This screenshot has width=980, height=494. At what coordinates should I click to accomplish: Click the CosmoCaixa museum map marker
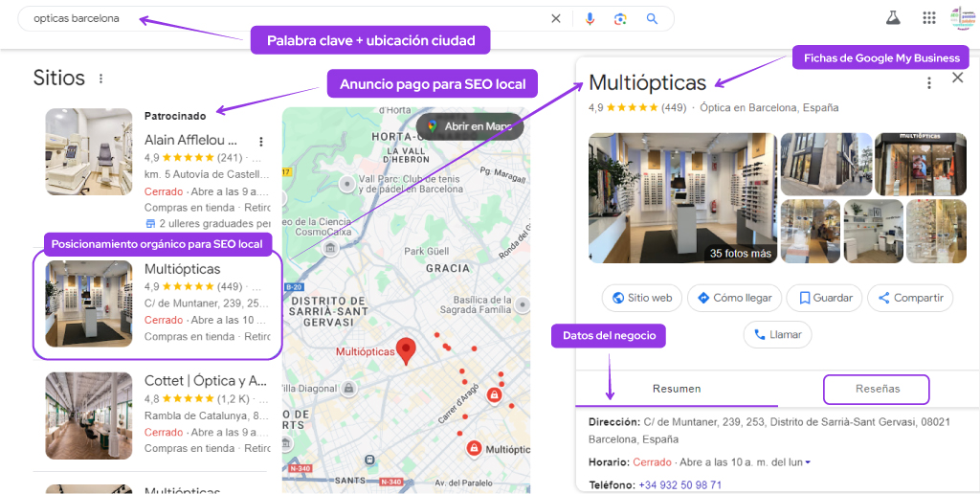coord(329,248)
